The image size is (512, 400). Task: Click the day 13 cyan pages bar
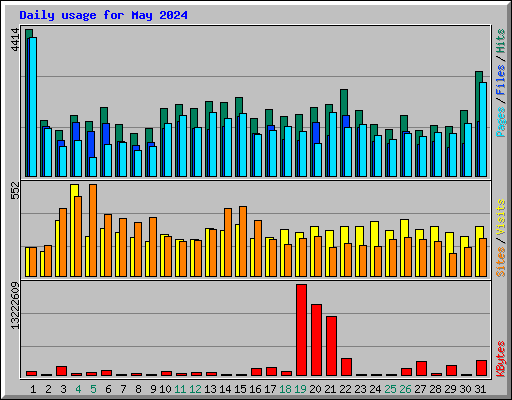tap(213, 144)
